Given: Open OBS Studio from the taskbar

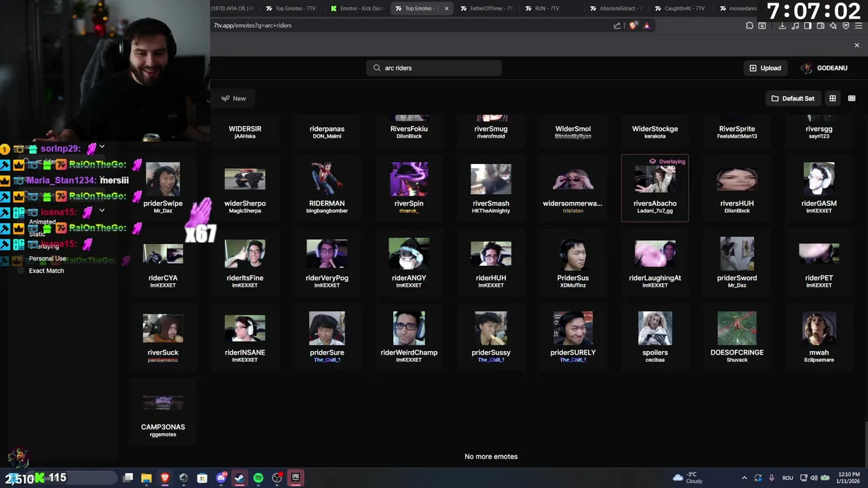Looking at the screenshot, I should pyautogui.click(x=277, y=478).
